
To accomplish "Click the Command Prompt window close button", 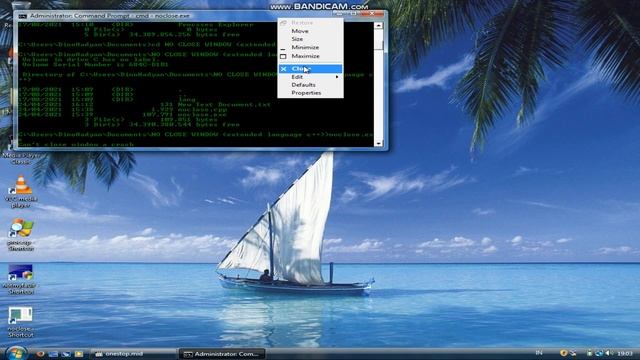I will pos(372,13).
